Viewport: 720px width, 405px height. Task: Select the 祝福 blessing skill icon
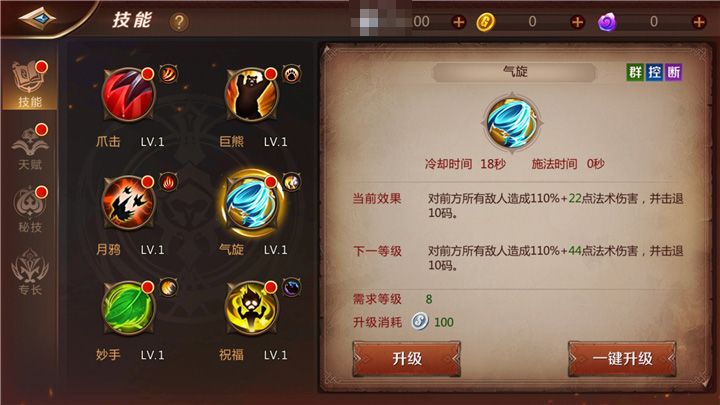[x=252, y=308]
